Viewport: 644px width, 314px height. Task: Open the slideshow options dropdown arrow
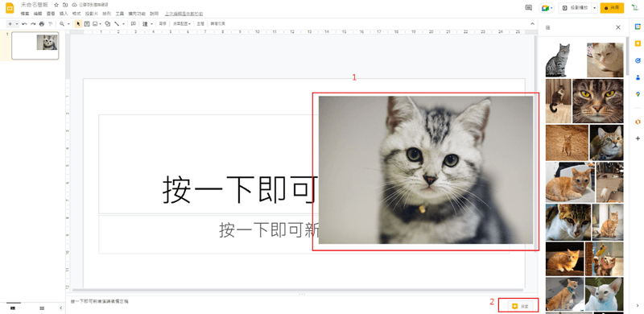[594, 8]
